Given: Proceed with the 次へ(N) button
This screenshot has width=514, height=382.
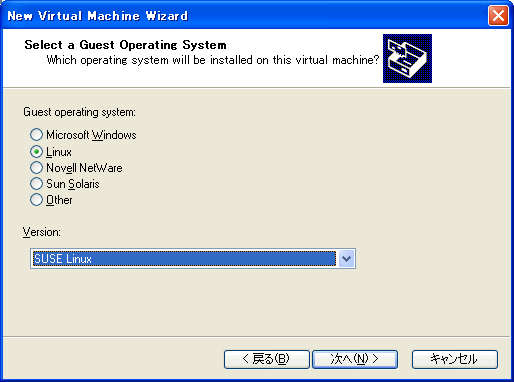Looking at the screenshot, I should 355,359.
